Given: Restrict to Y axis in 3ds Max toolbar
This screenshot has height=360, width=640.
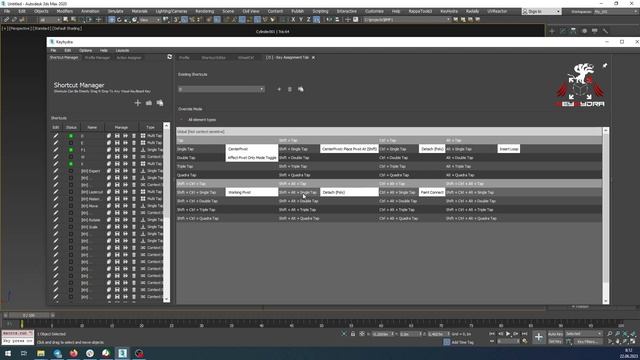Looking at the screenshot, I should tap(301, 20).
